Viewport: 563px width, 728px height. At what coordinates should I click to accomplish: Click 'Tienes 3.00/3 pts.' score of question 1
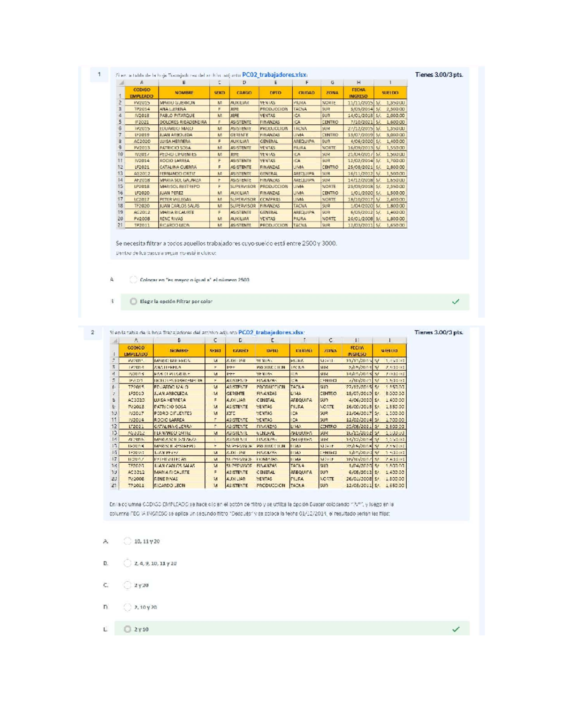(439, 75)
